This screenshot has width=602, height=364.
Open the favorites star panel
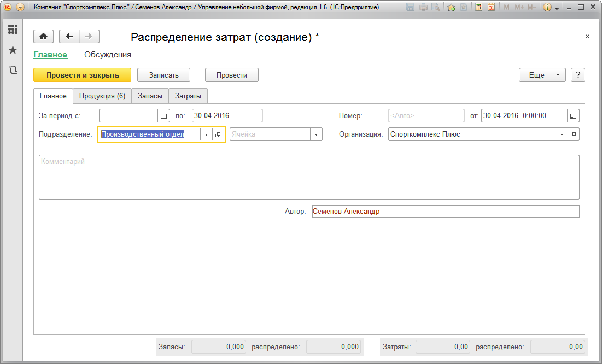tap(13, 50)
